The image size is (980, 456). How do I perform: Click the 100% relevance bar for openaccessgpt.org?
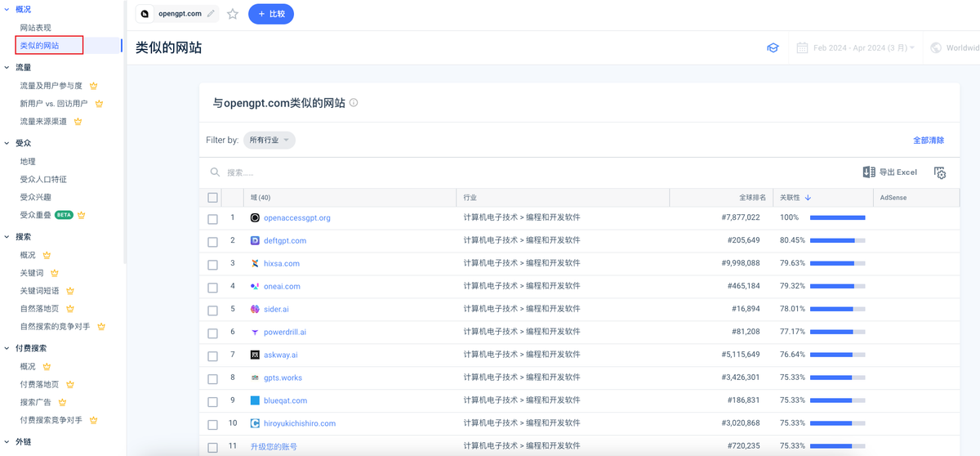click(838, 218)
